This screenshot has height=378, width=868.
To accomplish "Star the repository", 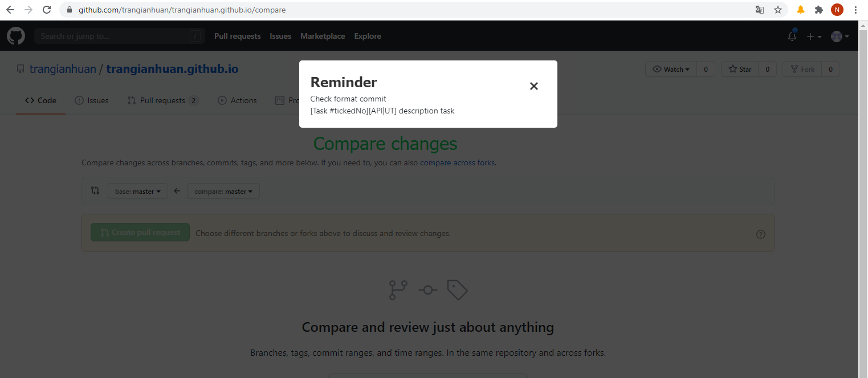I will click(x=739, y=69).
